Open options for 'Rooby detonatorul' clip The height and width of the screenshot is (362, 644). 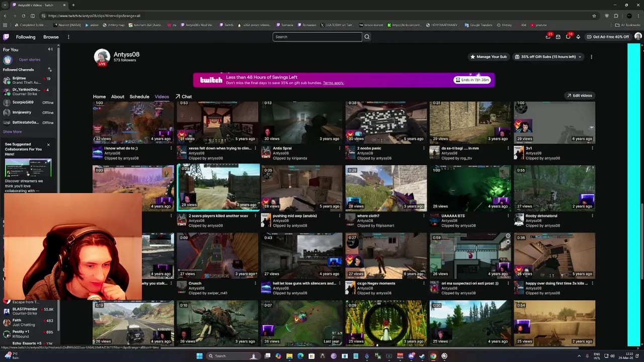click(592, 216)
